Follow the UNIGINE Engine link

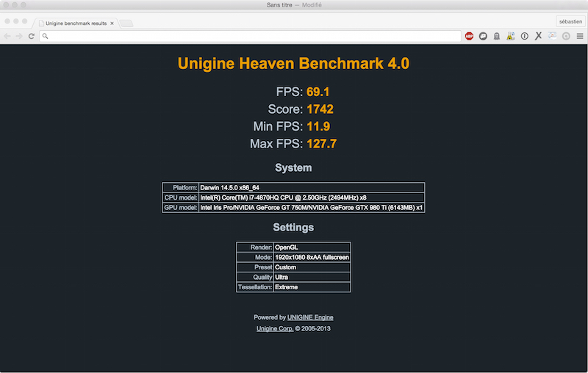point(310,317)
